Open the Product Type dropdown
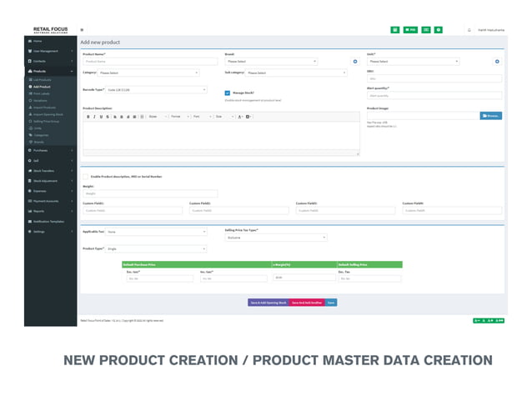The image size is (532, 411). coord(156,249)
